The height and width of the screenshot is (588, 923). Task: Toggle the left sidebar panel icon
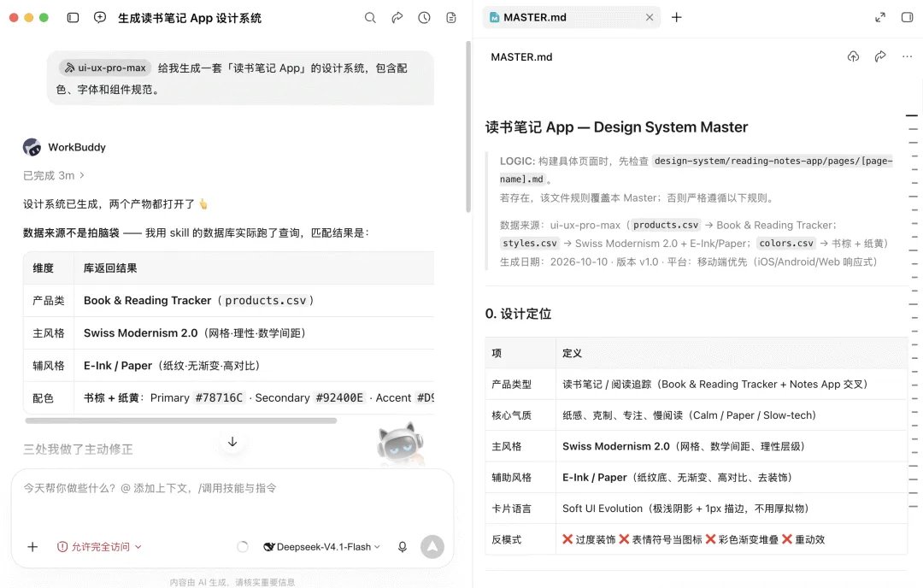(x=73, y=18)
